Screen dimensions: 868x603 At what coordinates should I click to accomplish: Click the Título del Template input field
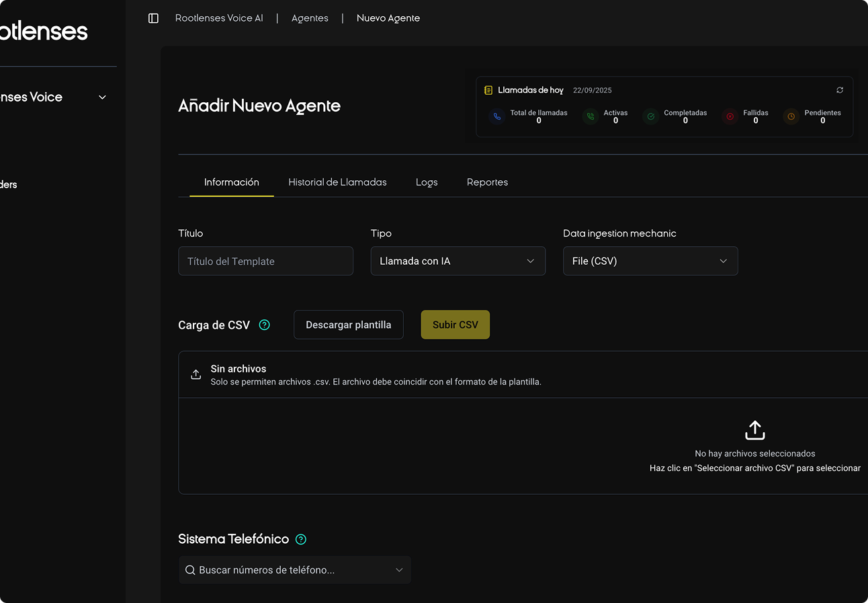click(265, 261)
